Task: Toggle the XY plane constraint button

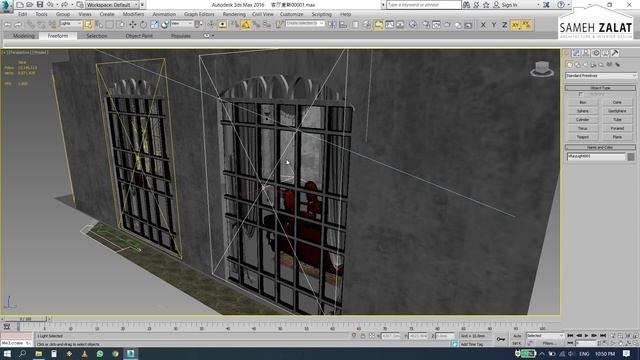Action: (516, 25)
